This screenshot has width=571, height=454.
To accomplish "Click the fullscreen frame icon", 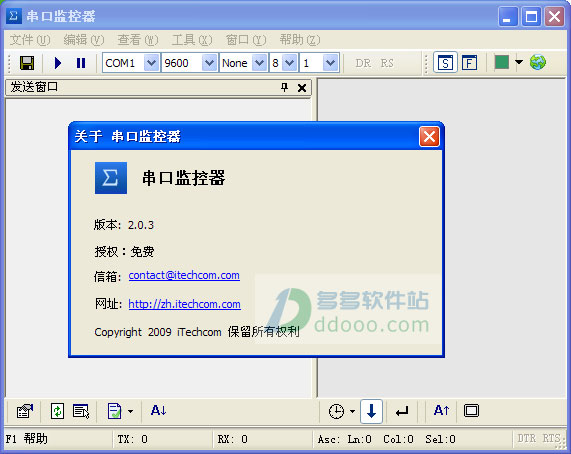I will (x=471, y=411).
